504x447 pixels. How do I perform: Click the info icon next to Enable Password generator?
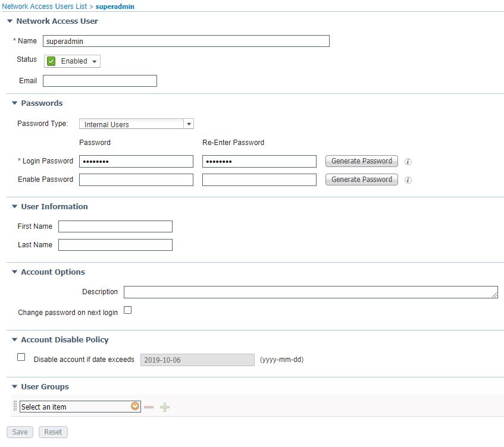point(408,180)
